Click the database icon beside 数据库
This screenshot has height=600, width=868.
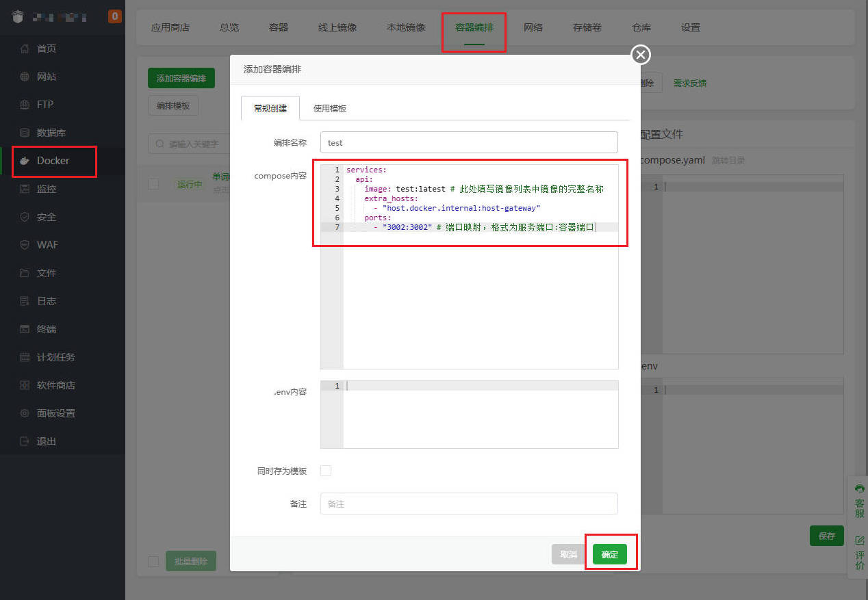pos(25,133)
